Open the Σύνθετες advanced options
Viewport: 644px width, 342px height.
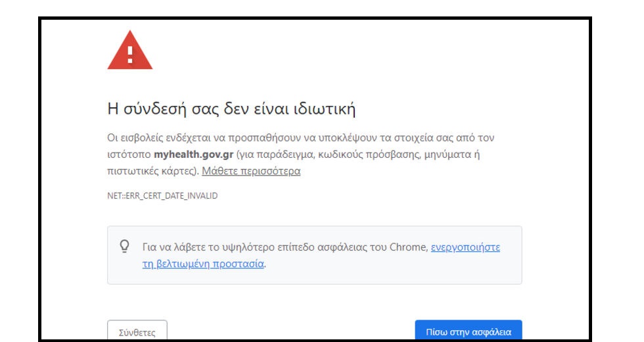137,331
